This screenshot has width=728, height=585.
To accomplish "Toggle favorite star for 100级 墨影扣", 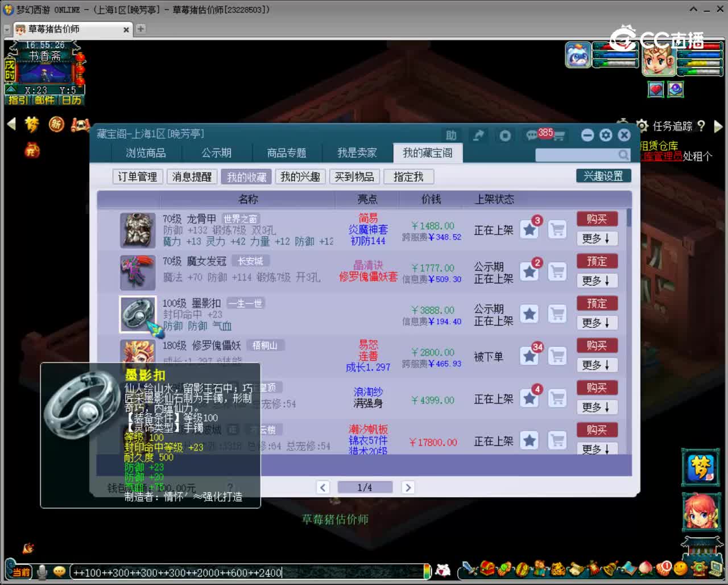I will (530, 314).
